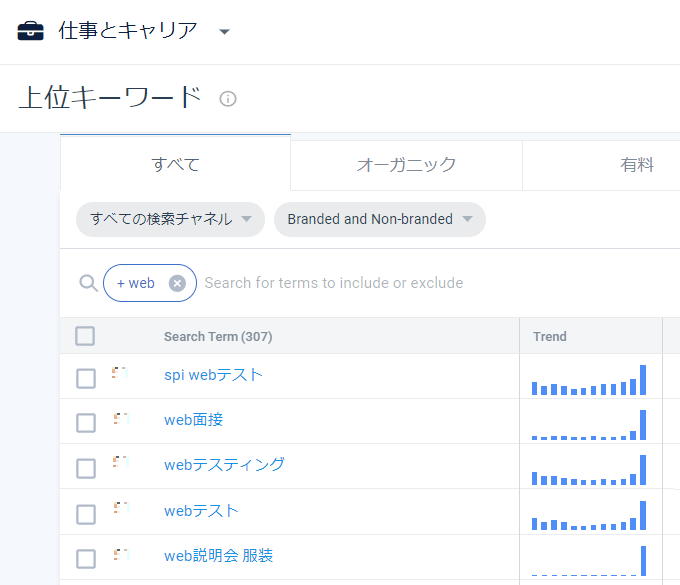Remove the web filter chip
The image size is (680, 585).
177,283
